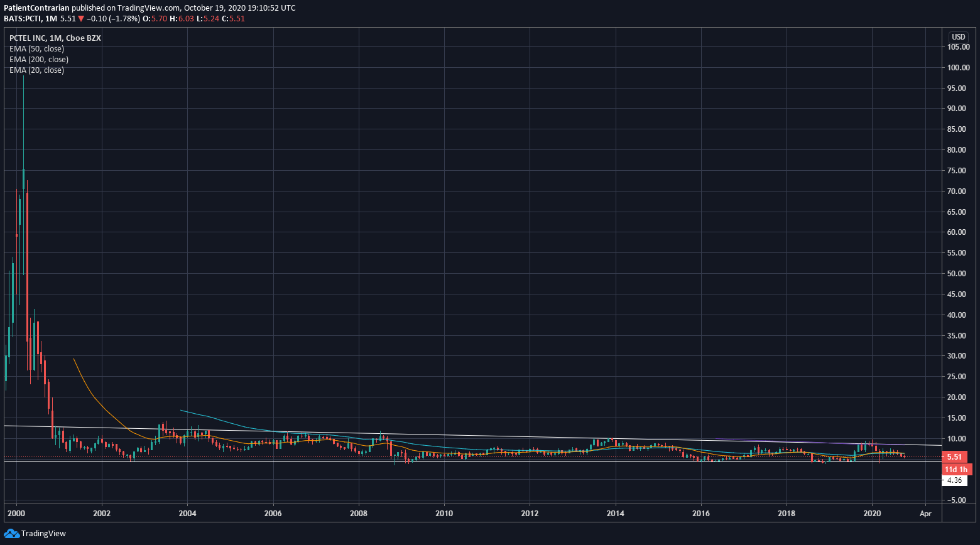Click the O:5.70 open value in header

point(155,19)
